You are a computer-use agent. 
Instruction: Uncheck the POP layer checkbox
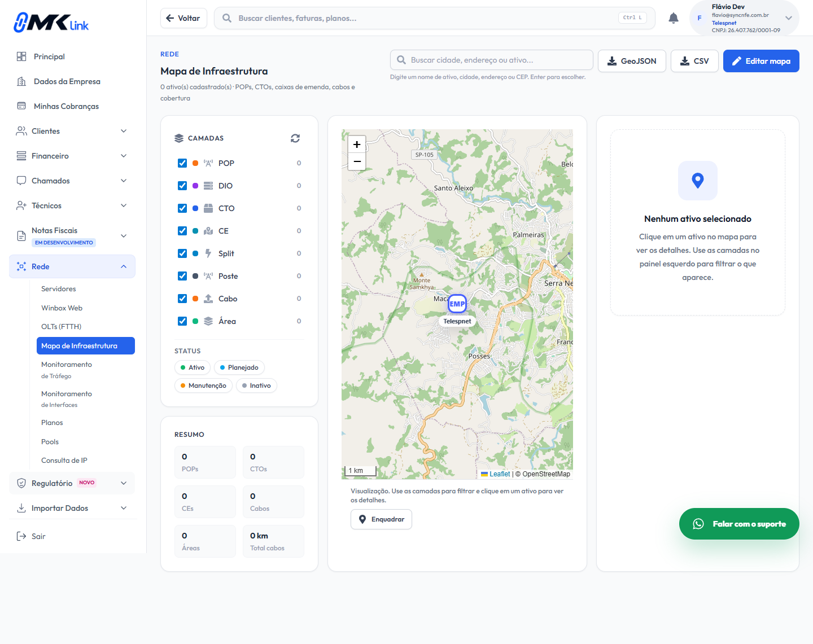[x=182, y=163]
